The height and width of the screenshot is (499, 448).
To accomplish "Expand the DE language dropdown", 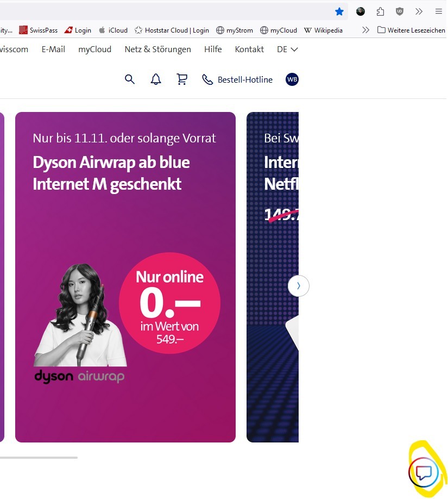I will pyautogui.click(x=287, y=49).
